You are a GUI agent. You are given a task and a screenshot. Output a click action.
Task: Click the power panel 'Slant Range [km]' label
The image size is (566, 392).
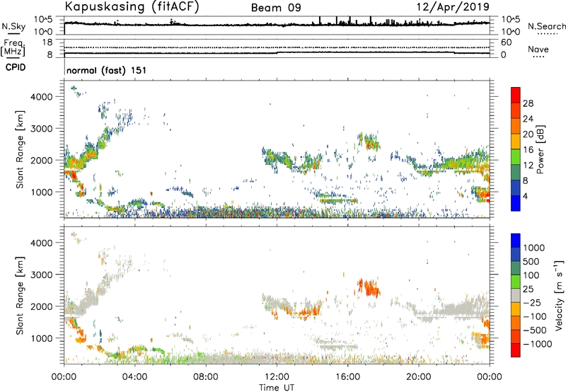click(20, 149)
